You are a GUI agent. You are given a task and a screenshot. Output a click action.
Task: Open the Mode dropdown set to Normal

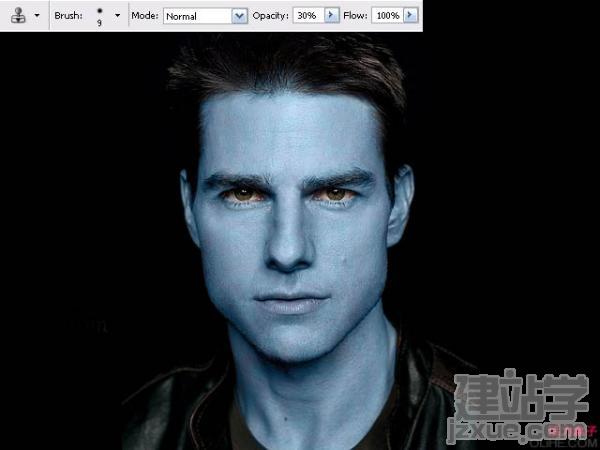(205, 16)
